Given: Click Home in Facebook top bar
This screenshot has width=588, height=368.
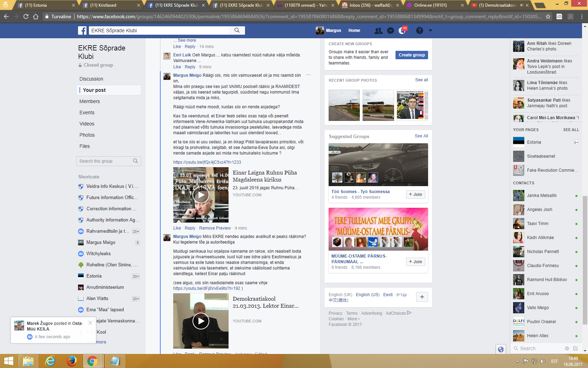Looking at the screenshot, I should pos(354,30).
